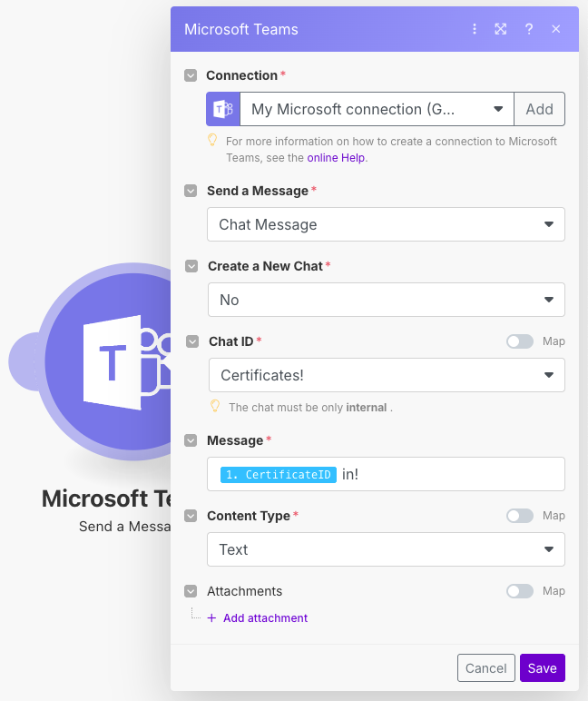
Task: Open the Content Type dropdown showing Text
Action: pyautogui.click(x=386, y=549)
